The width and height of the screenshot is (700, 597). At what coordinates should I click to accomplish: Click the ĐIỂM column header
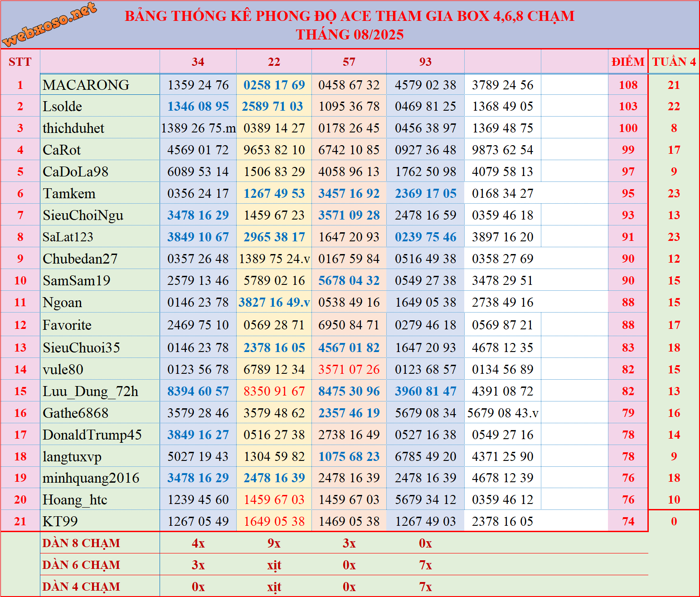[627, 62]
